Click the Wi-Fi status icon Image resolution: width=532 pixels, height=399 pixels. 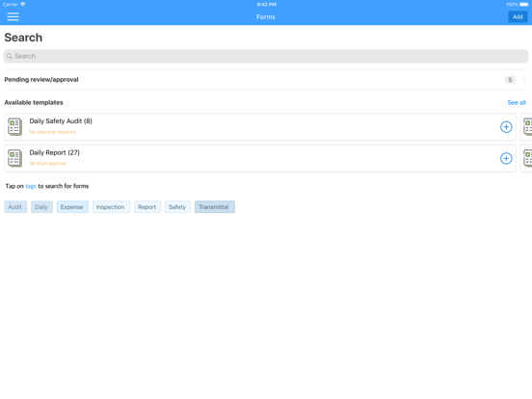(23, 5)
